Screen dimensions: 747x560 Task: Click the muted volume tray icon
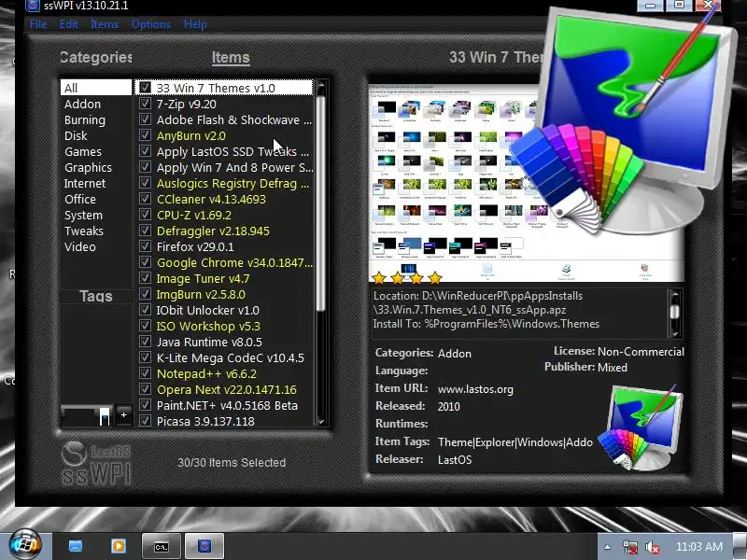[652, 547]
